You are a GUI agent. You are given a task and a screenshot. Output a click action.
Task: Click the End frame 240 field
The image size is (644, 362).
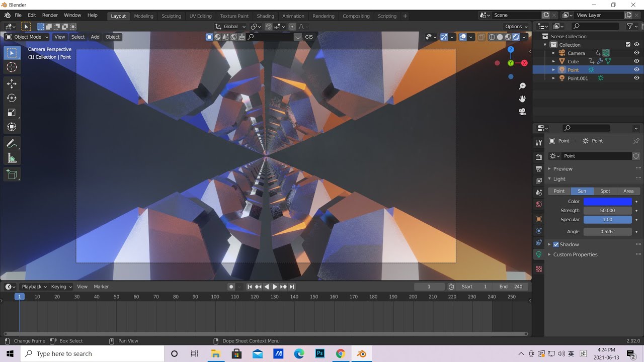coord(511,287)
